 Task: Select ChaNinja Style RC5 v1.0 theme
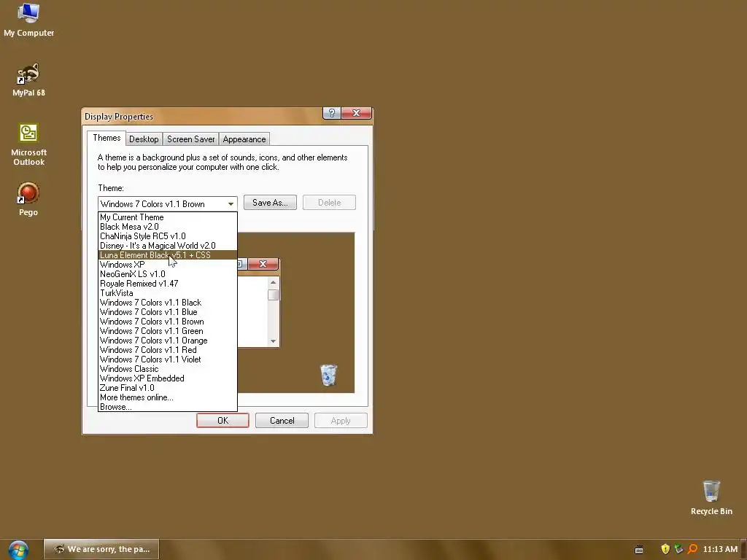click(x=168, y=236)
